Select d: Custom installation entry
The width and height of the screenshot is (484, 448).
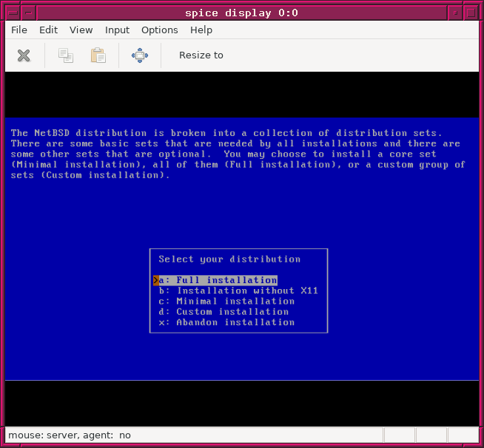pyautogui.click(x=223, y=311)
